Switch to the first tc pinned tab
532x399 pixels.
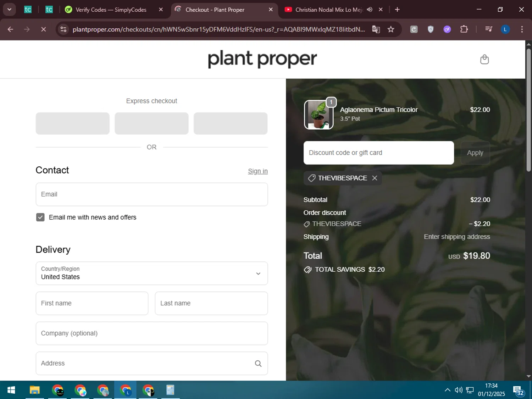[28, 10]
